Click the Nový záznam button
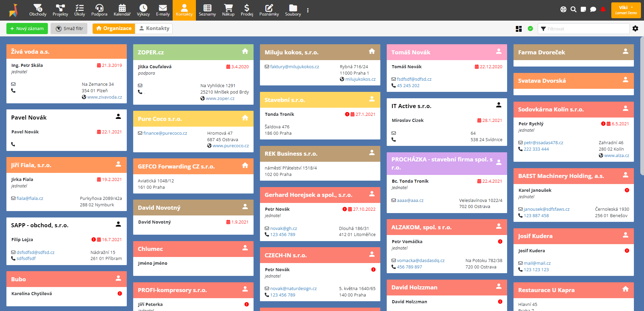Screen dimensions: 644x311 click(27, 28)
